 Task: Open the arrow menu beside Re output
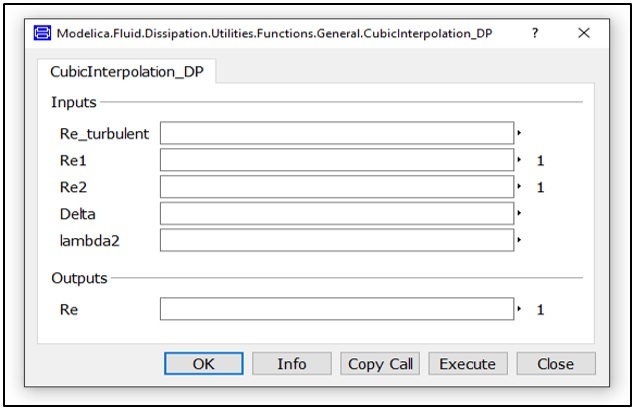click(519, 309)
